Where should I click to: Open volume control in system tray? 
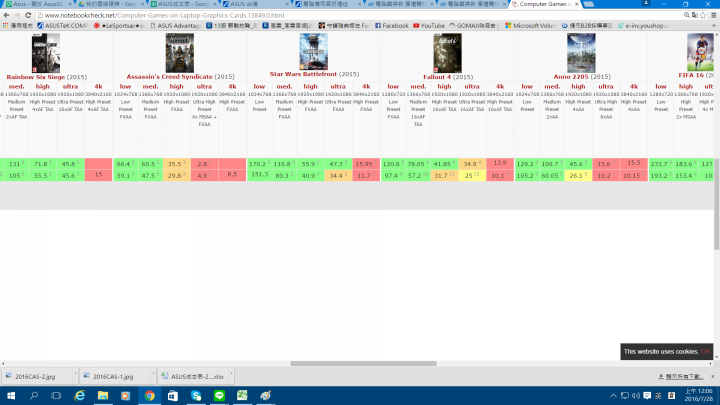tap(636, 395)
